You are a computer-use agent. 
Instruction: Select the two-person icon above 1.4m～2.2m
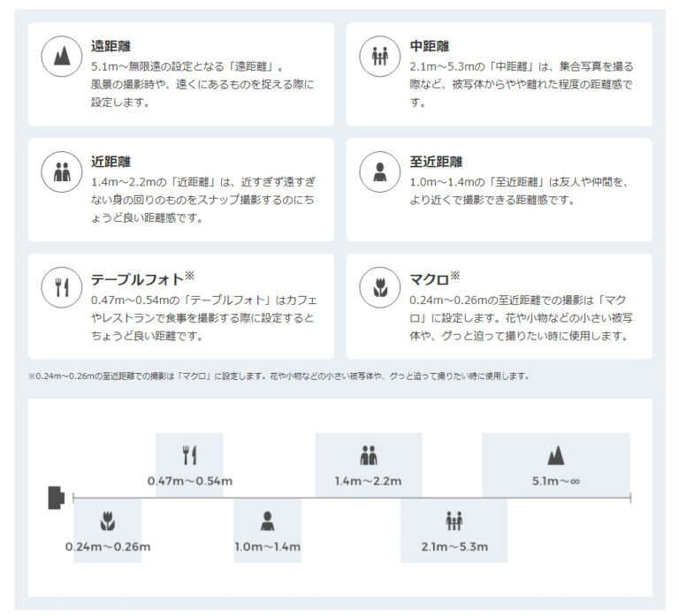point(369,455)
